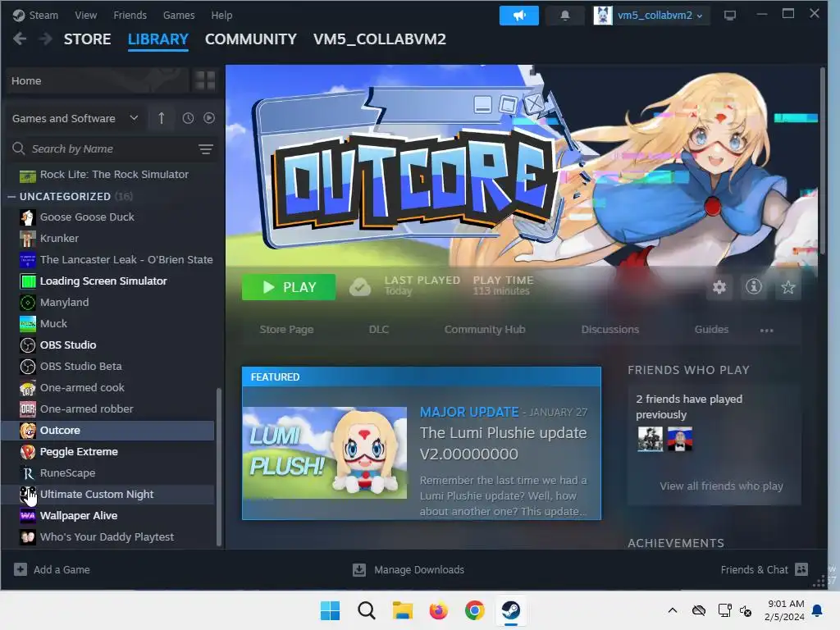Image resolution: width=840 pixels, height=630 pixels.
Task: Switch to Big Picture mode monitor icon
Action: click(x=729, y=16)
